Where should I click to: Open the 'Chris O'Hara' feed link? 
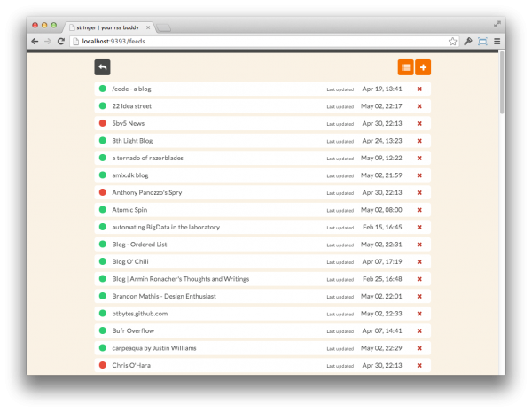(131, 366)
